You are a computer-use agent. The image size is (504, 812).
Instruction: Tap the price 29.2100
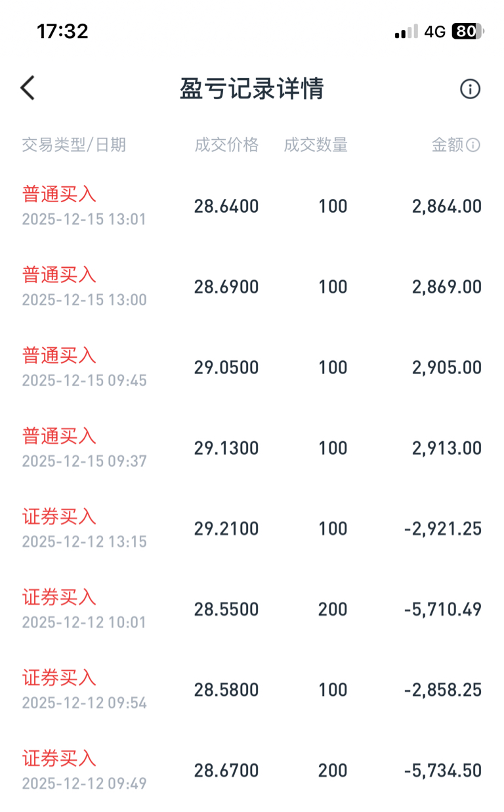pos(226,529)
